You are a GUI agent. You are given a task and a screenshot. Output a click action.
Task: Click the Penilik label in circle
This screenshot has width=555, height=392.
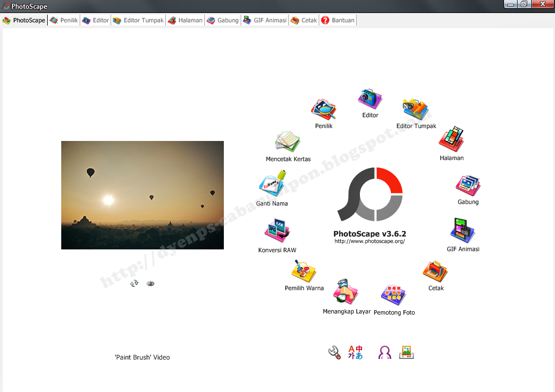[324, 126]
